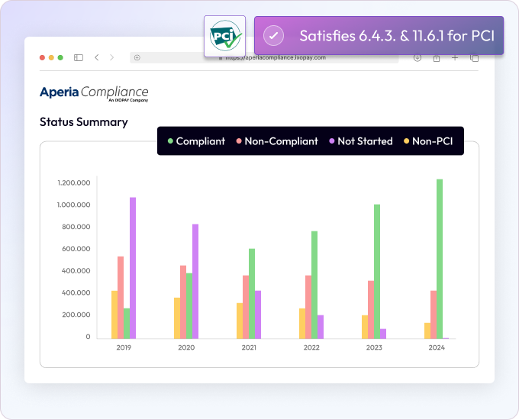Toggle the Compliant legend series
The height and width of the screenshot is (420, 519).
195,141
